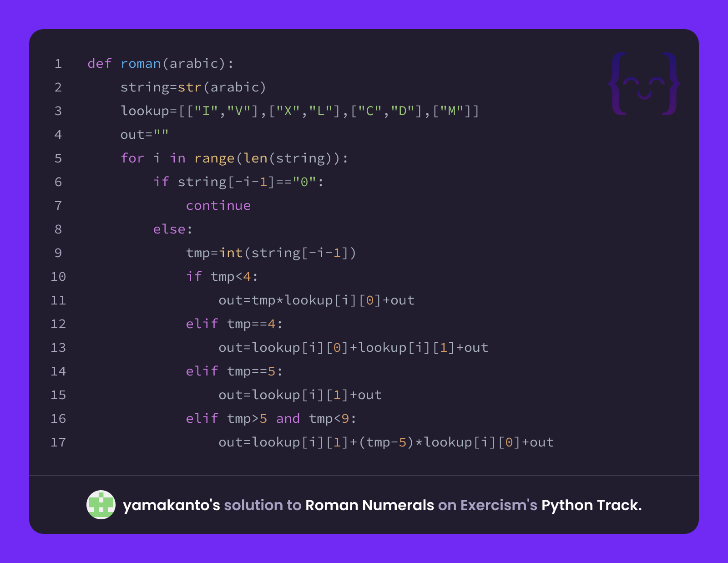
Task: Click 'if tmp<4:' on line 10
Action: pyautogui.click(x=222, y=276)
